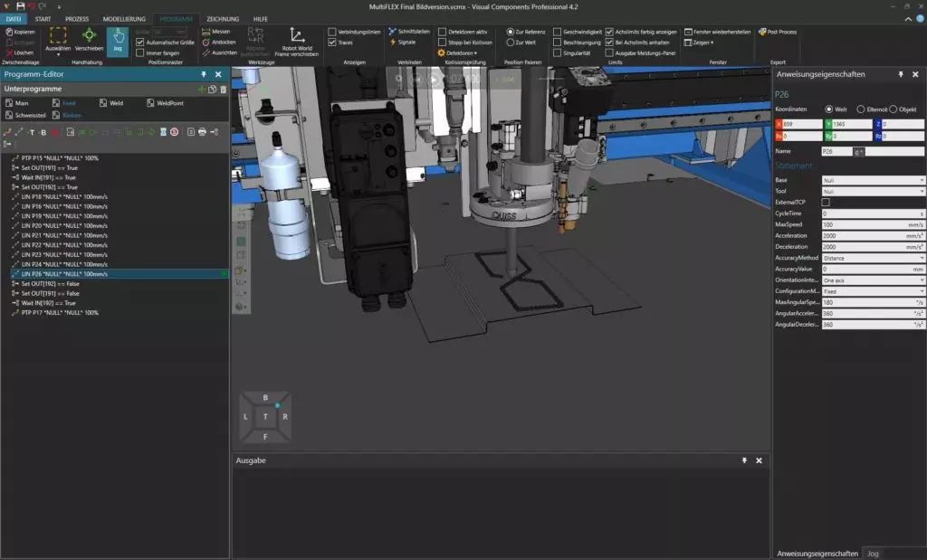Select the Zur Welt radio button
The height and width of the screenshot is (560, 927).
(x=511, y=43)
